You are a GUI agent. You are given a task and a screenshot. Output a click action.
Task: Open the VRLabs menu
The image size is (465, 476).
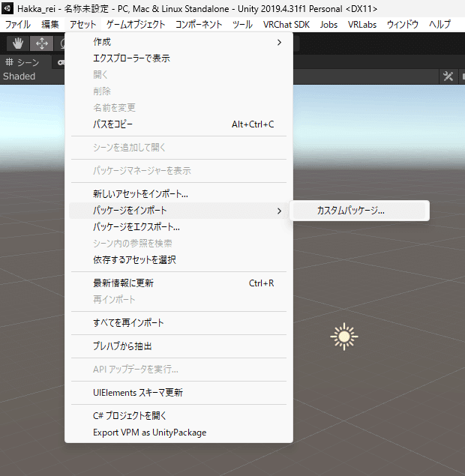pos(362,24)
